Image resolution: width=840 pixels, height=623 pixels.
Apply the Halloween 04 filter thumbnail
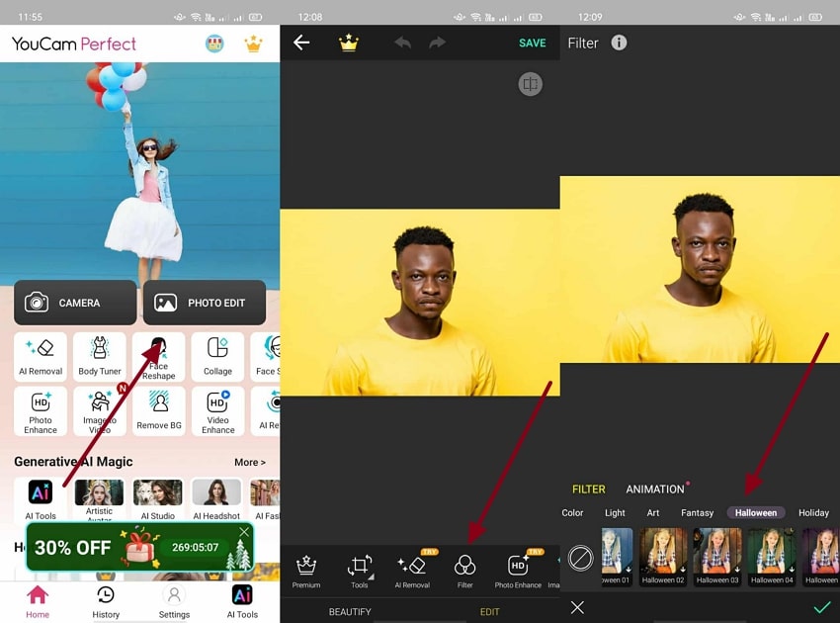pos(772,557)
